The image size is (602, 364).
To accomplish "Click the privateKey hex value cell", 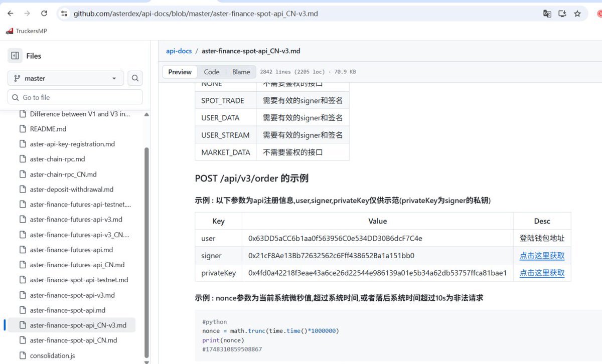I will (x=377, y=273).
